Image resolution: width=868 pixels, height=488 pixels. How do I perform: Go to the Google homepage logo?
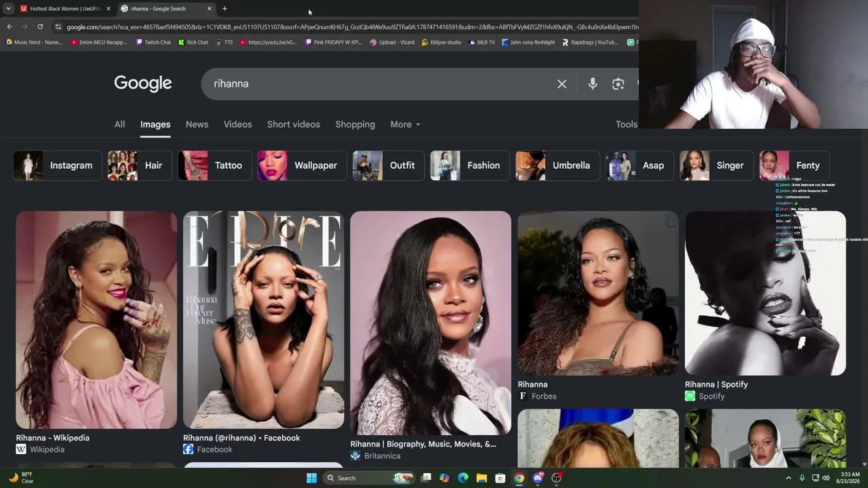pyautogui.click(x=143, y=83)
